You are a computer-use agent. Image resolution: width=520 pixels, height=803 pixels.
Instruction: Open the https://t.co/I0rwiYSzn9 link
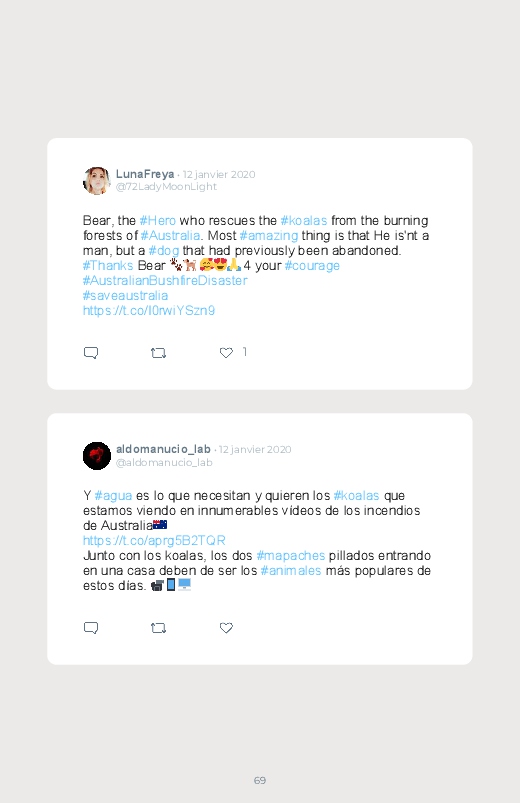[149, 311]
